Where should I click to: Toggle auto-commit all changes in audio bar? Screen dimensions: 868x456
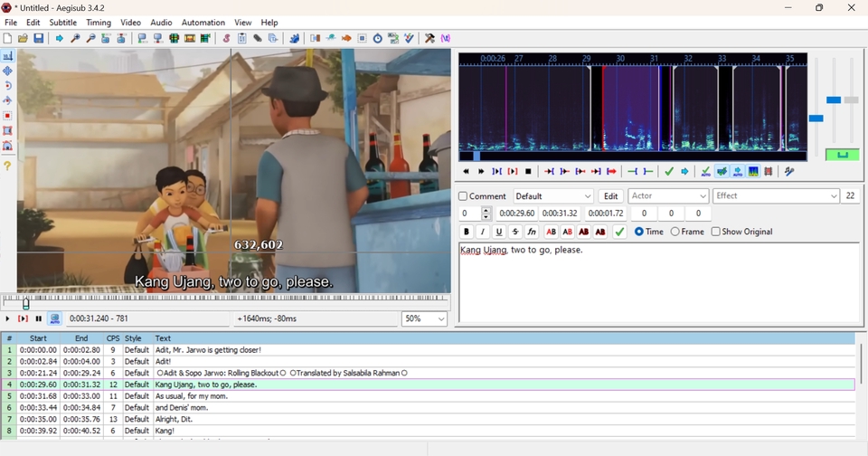click(x=706, y=172)
